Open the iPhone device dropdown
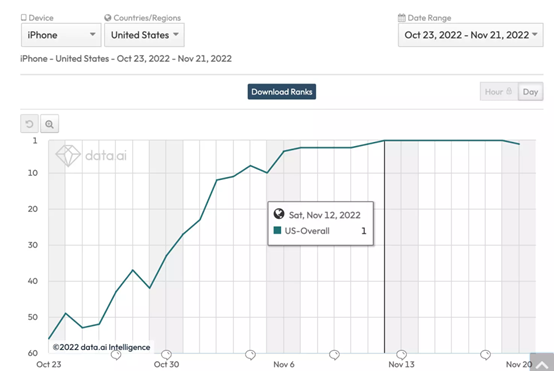This screenshot has height=371, width=554. [x=61, y=35]
